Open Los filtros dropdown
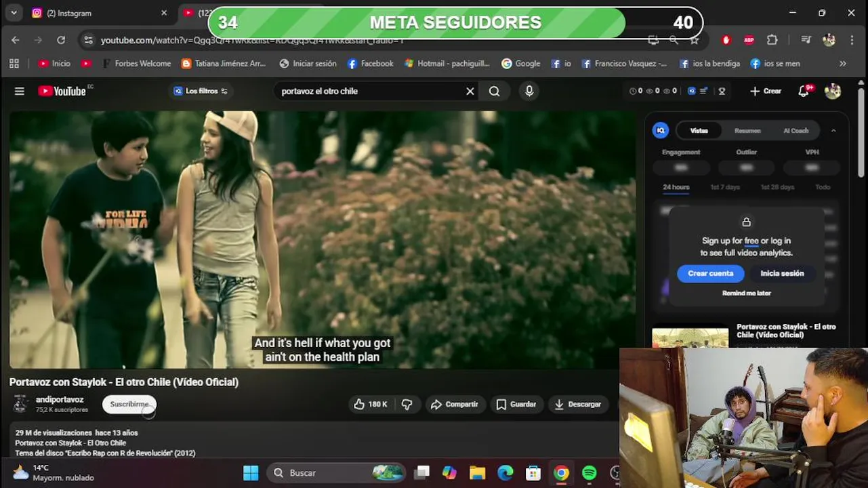The height and width of the screenshot is (488, 868). [201, 91]
